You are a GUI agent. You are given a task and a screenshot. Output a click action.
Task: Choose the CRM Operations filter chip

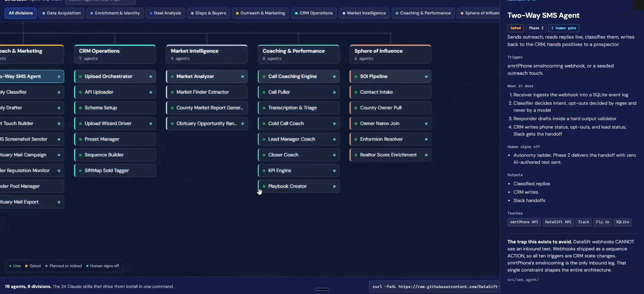point(314,13)
